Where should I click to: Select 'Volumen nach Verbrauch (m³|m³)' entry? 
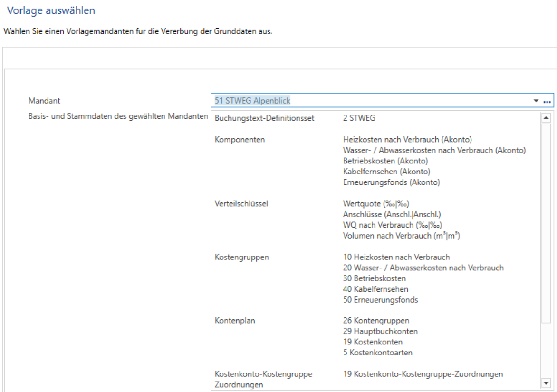click(402, 235)
